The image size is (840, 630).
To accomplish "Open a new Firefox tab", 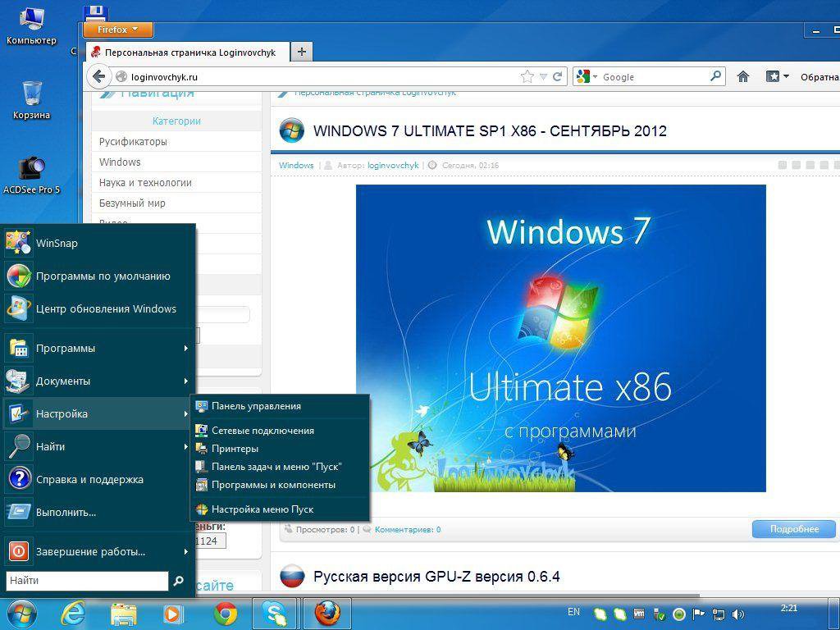I will tap(302, 52).
